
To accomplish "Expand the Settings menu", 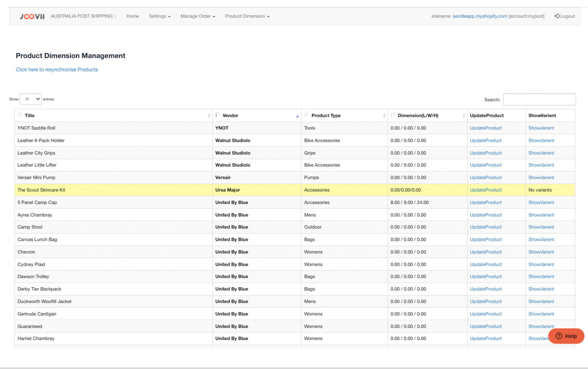I will pos(160,16).
